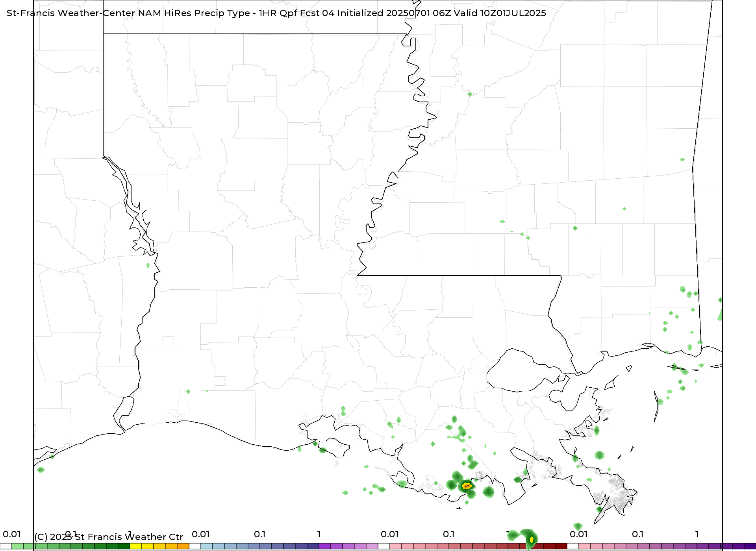Click the (C) 2025 St Francis Weather Ctr text
This screenshot has width=756, height=551.
click(x=109, y=537)
